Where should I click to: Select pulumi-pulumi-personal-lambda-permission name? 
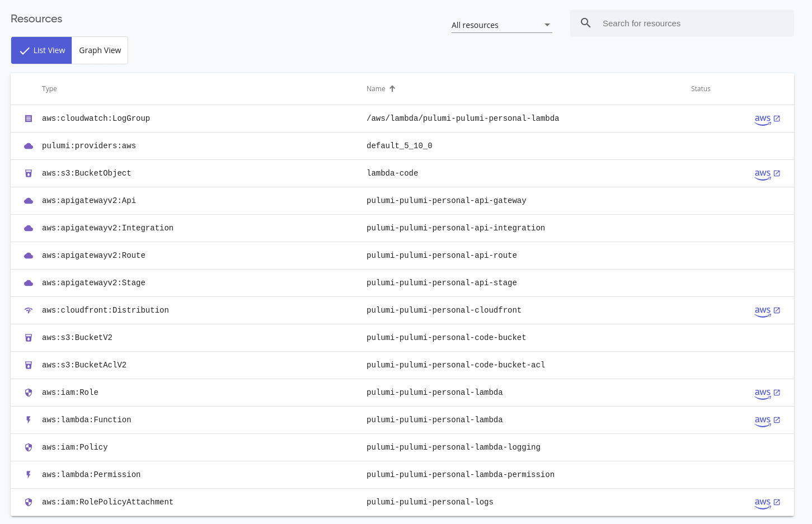(461, 475)
